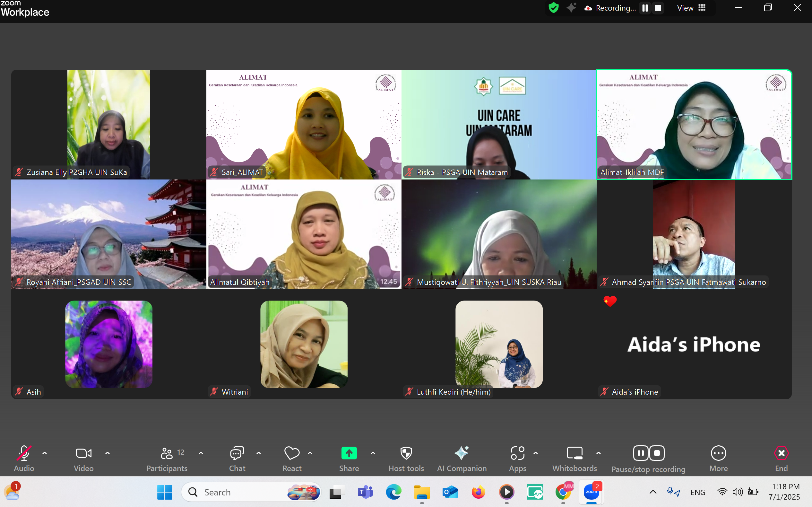Click the green Share button
Viewport: 812px width, 507px height.
click(x=349, y=459)
